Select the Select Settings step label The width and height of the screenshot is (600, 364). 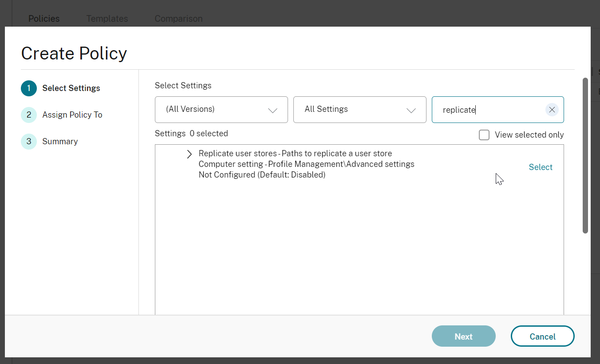71,88
